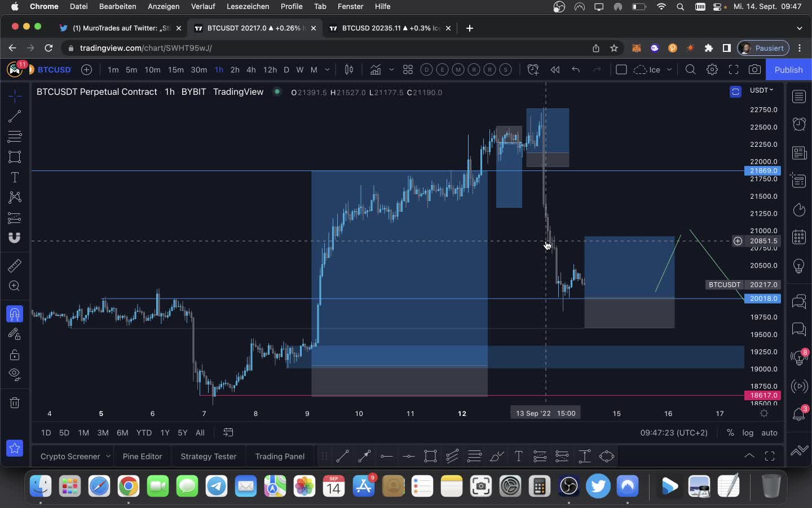Select the ruler measure tool
This screenshot has width=812, height=508.
15,265
